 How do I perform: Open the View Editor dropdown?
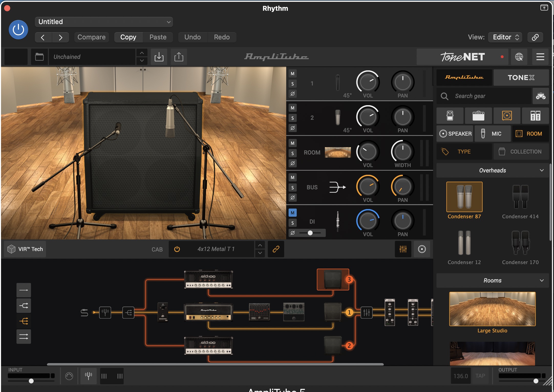coord(505,37)
